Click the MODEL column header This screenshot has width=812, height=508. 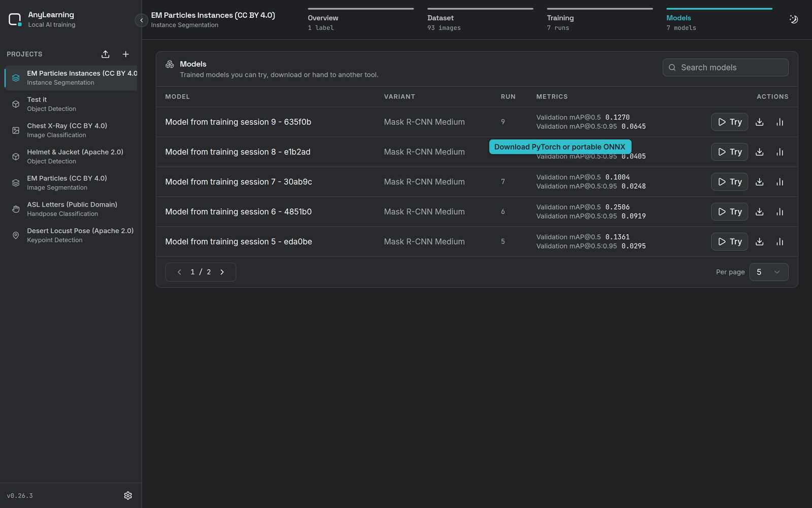pyautogui.click(x=178, y=97)
